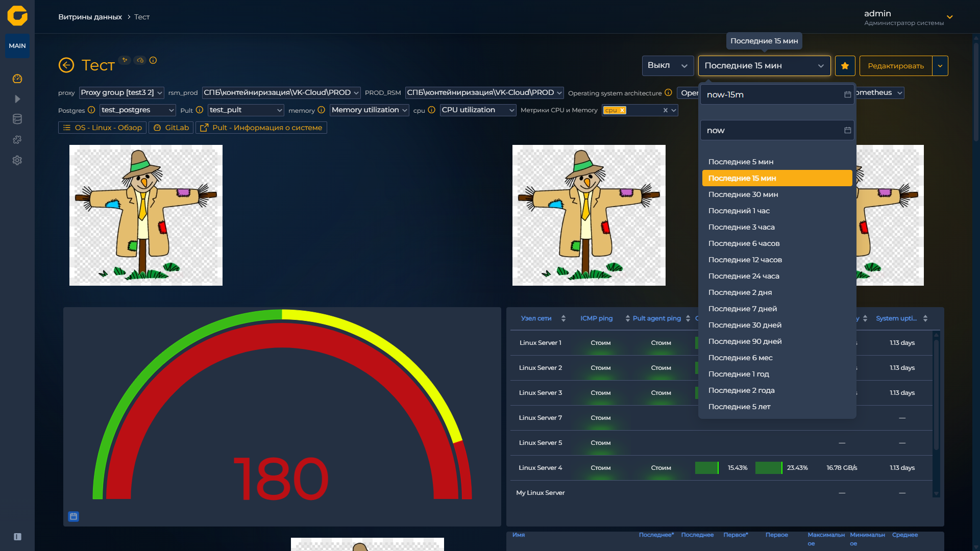Choose Последние 1 год from list
Image resolution: width=980 pixels, height=551 pixels.
pos(777,374)
